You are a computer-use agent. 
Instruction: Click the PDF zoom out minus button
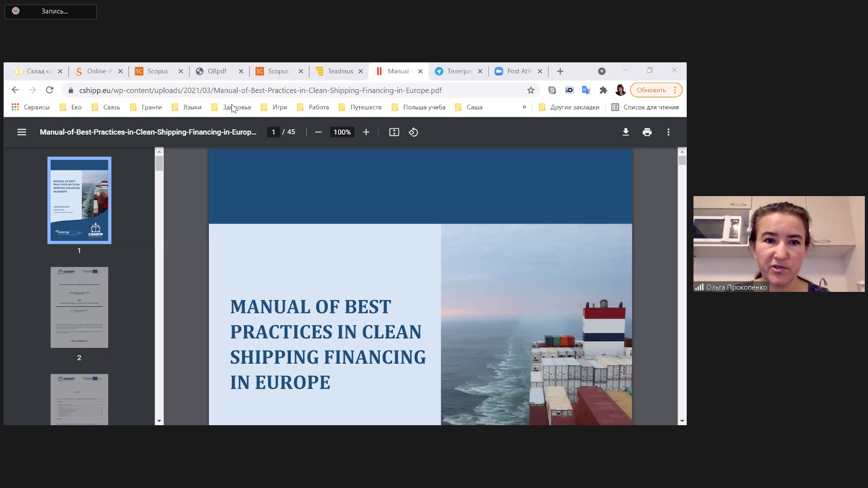tap(318, 132)
